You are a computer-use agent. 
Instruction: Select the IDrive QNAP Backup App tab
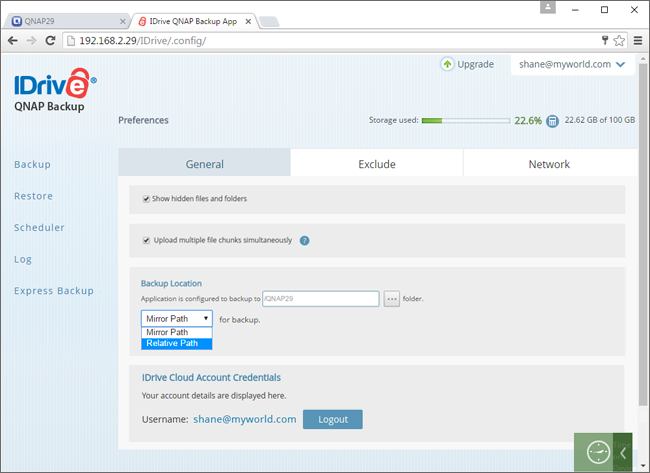(x=194, y=22)
